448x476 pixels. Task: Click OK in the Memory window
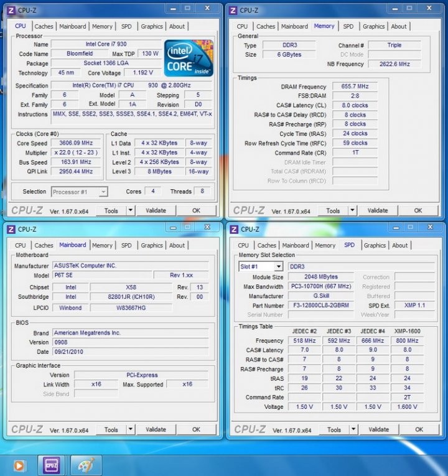click(x=418, y=210)
